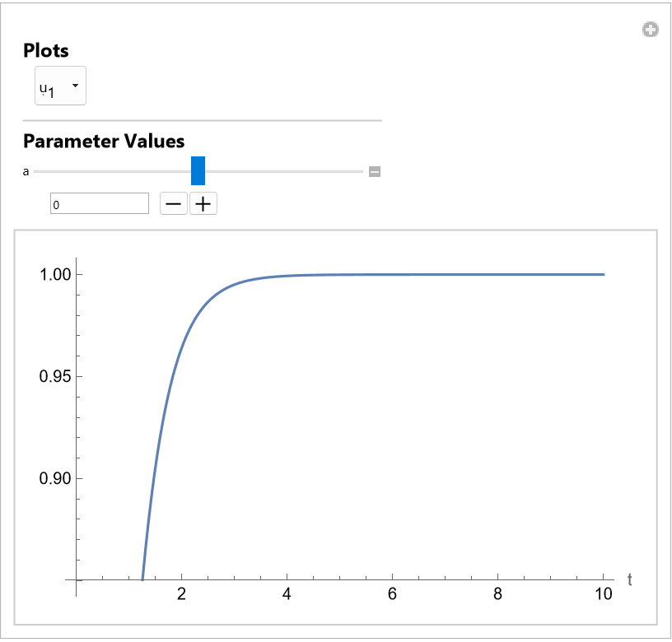672x642 pixels.
Task: Click the "Plots" section heading
Action: coord(46,50)
